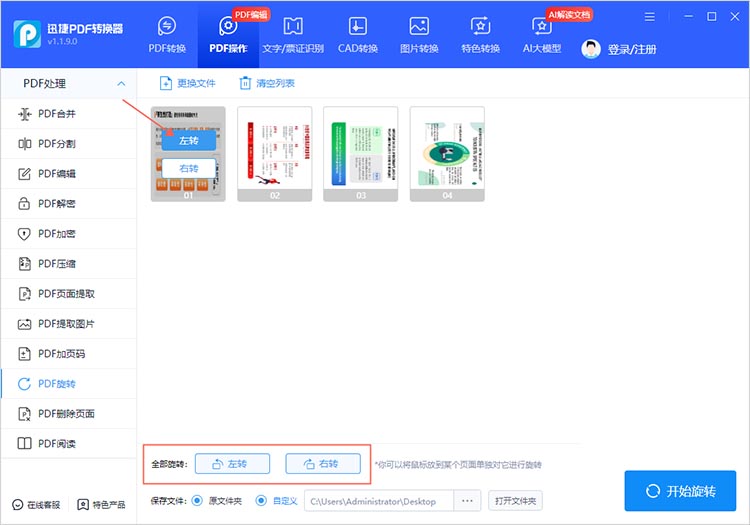Select page 02 thumbnail
Image resolution: width=750 pixels, height=525 pixels.
point(275,153)
